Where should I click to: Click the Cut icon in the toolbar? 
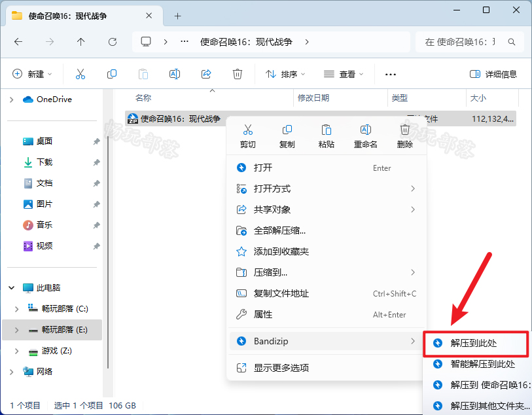(x=80, y=74)
